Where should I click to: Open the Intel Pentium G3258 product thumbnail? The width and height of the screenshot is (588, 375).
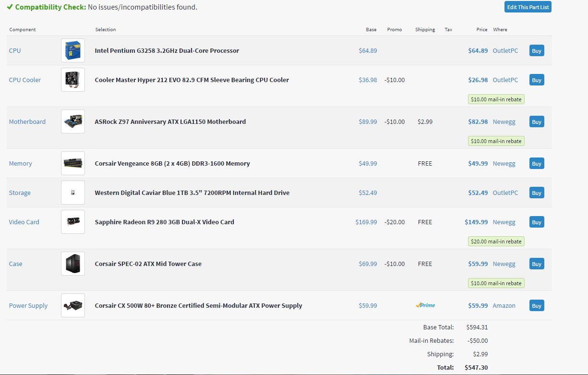click(73, 50)
